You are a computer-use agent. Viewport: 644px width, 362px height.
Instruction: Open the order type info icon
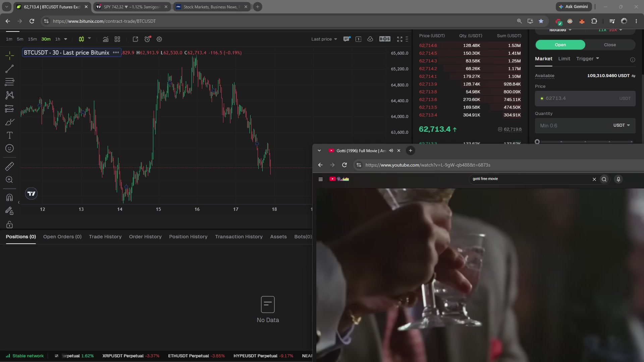[x=633, y=60]
